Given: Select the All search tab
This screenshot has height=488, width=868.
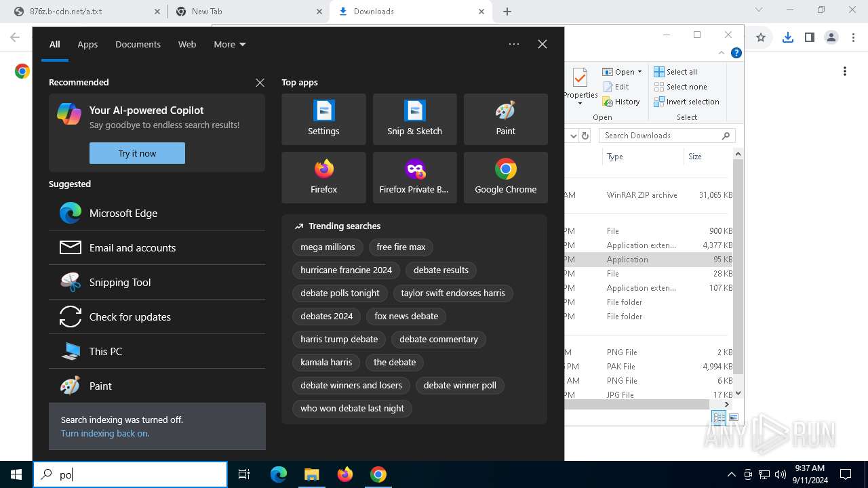Looking at the screenshot, I should click(55, 44).
